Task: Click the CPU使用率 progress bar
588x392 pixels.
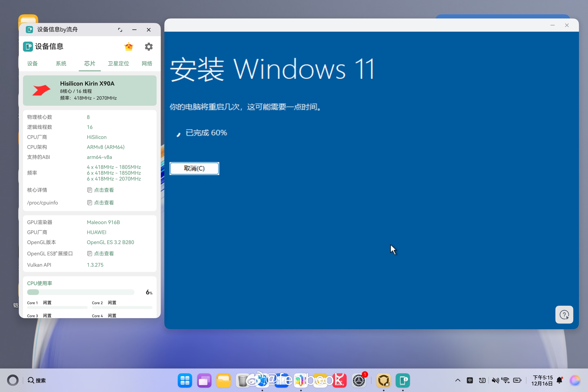Action: coord(80,292)
